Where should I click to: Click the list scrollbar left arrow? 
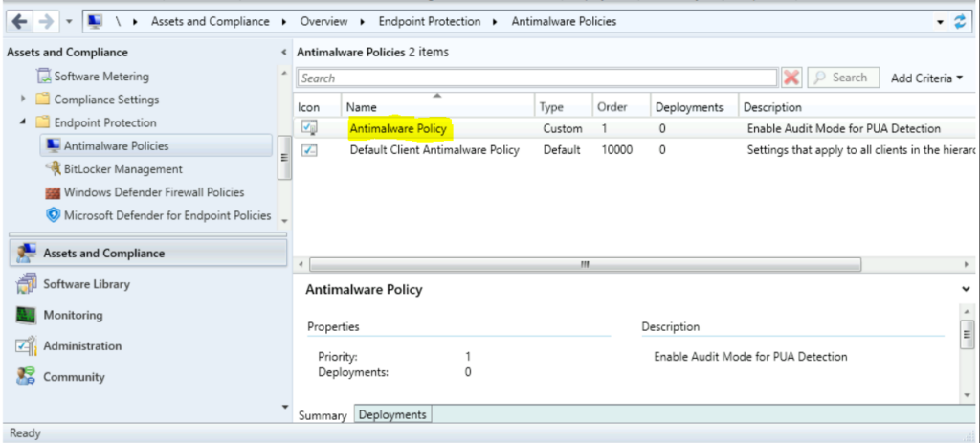(301, 264)
